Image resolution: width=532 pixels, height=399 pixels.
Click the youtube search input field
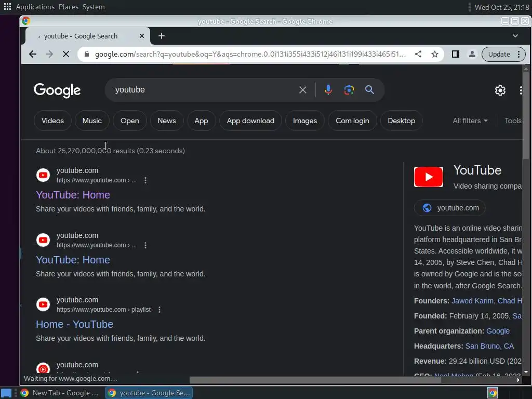point(204,90)
